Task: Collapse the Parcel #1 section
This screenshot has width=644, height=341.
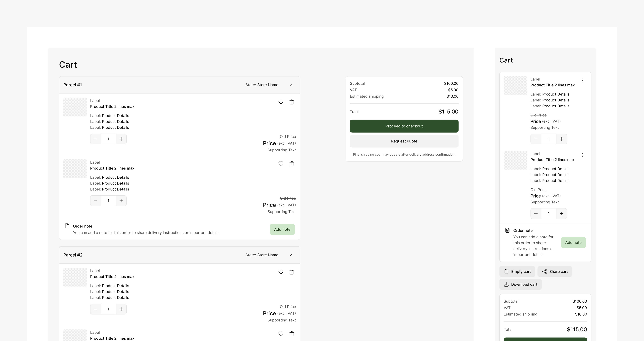Action: click(292, 85)
